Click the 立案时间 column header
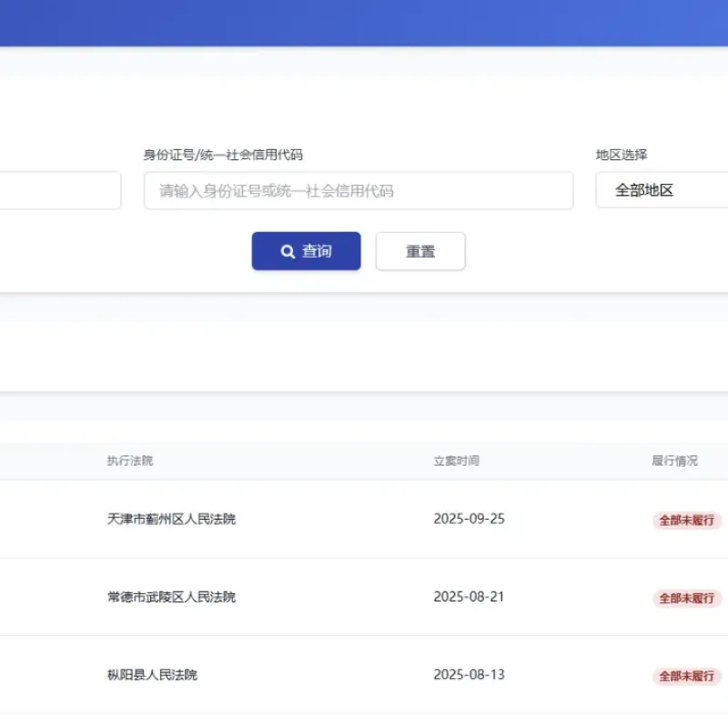Screen dimensions: 728x728 (457, 460)
